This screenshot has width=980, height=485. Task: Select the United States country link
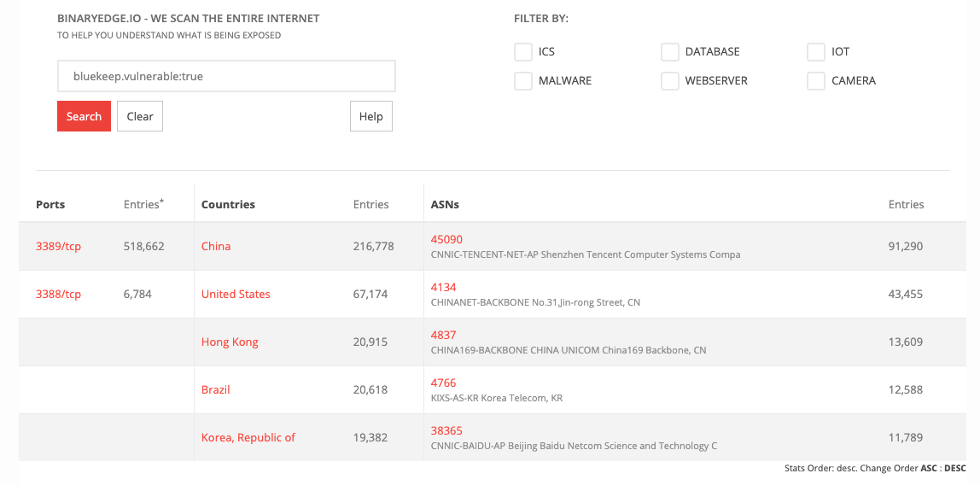coord(236,294)
